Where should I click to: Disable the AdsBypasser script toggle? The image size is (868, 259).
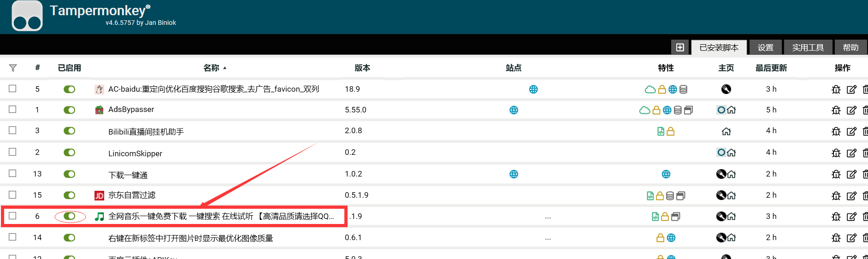(x=70, y=110)
